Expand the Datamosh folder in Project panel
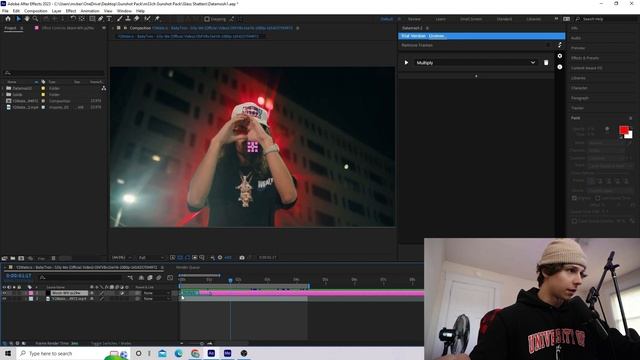 point(3,88)
